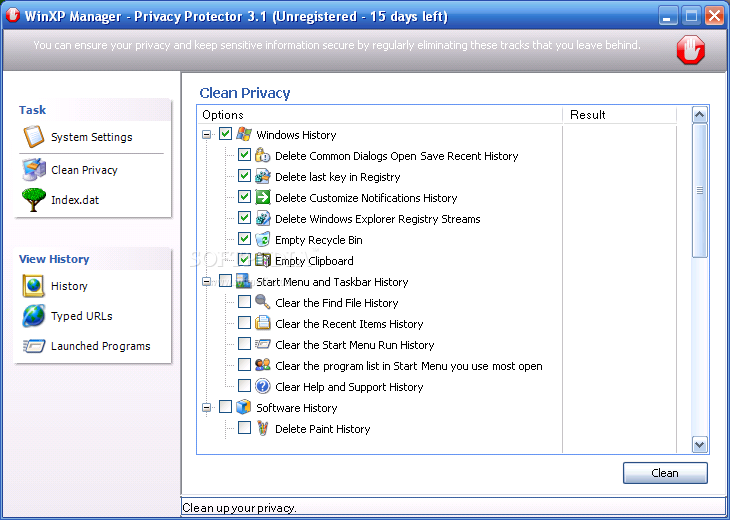Uncheck Delete Customize Notifications History checkbox
The image size is (730, 520).
pos(244,196)
